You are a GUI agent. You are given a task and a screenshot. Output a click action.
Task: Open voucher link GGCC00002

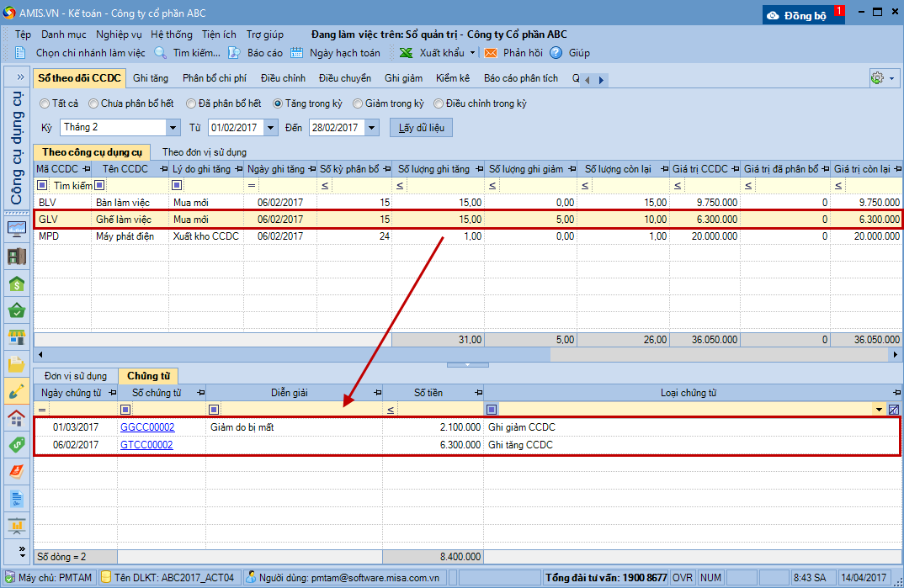pos(147,427)
